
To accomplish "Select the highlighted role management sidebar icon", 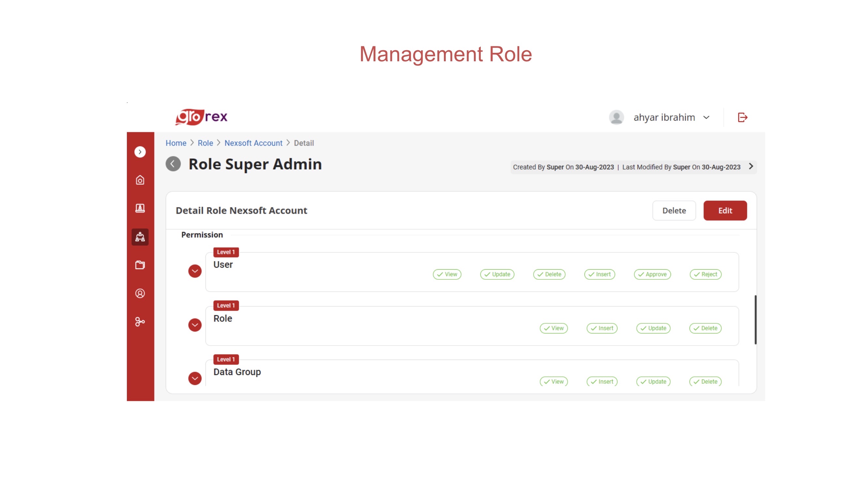I will pos(140,237).
